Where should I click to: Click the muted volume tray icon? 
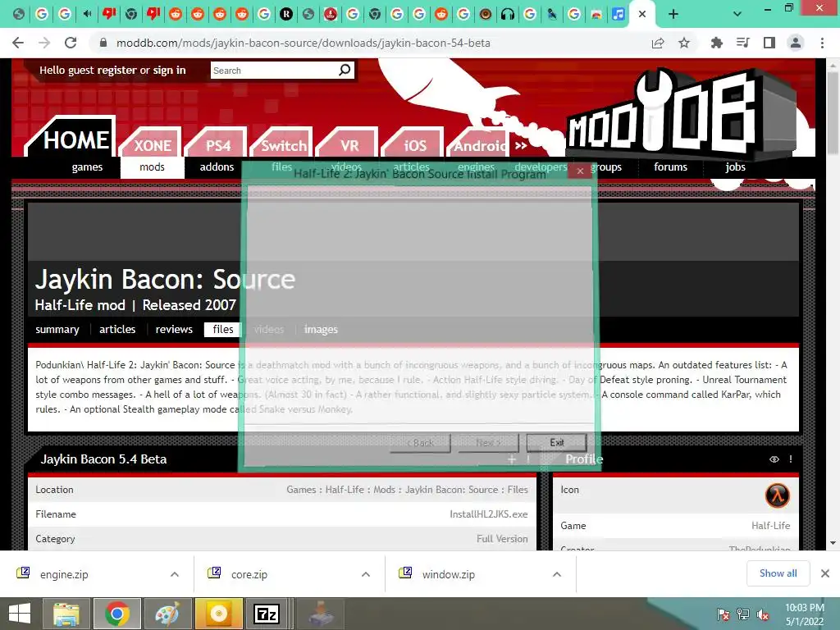[x=763, y=615]
